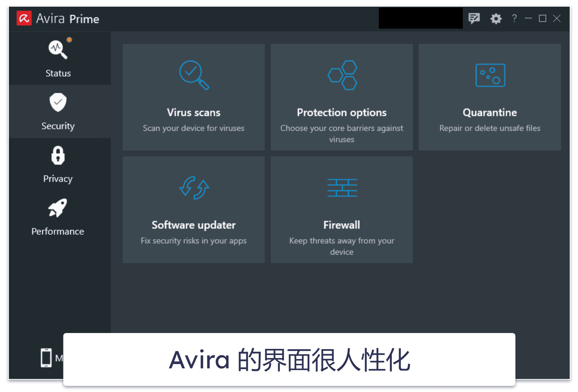This screenshot has height=392, width=578.
Task: Click the Quarantine box icon
Action: tap(490, 75)
